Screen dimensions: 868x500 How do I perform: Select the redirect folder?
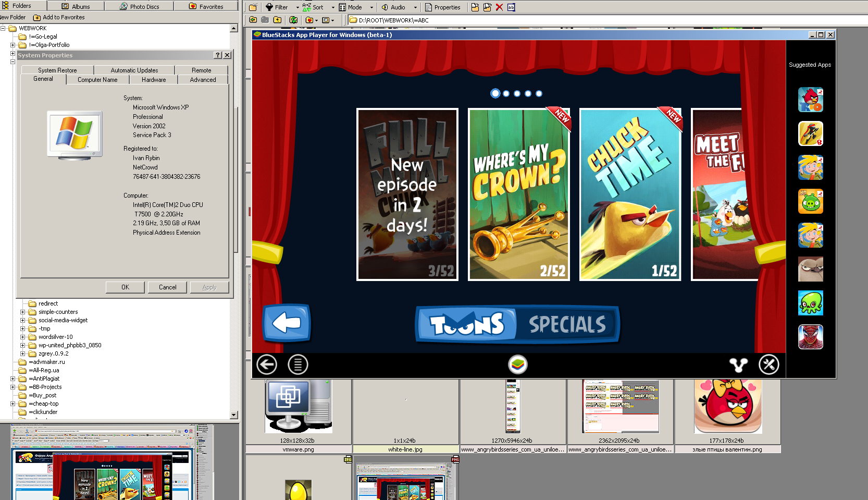[x=48, y=303]
